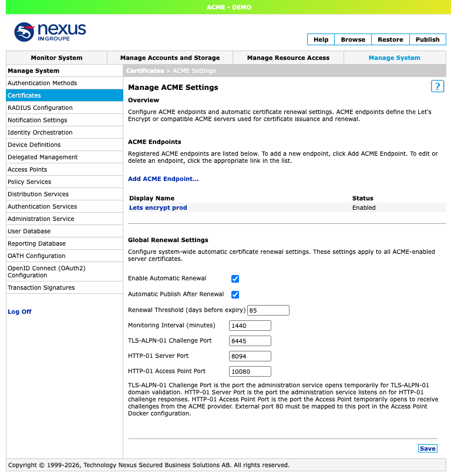Click the Publish button

point(428,39)
